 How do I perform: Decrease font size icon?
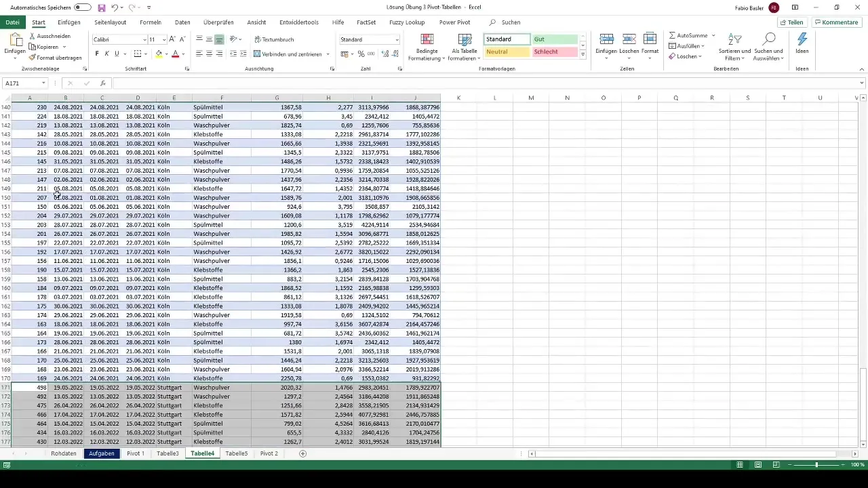click(x=182, y=39)
